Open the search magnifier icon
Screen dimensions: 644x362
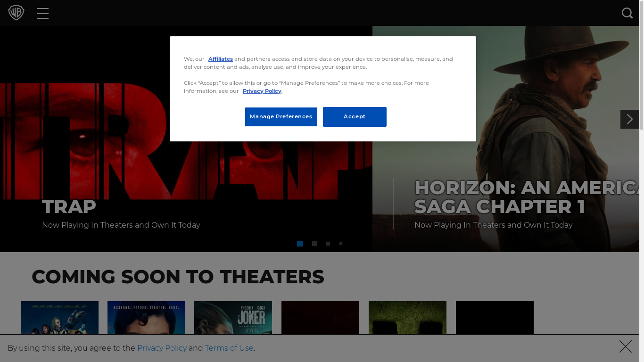(x=627, y=13)
